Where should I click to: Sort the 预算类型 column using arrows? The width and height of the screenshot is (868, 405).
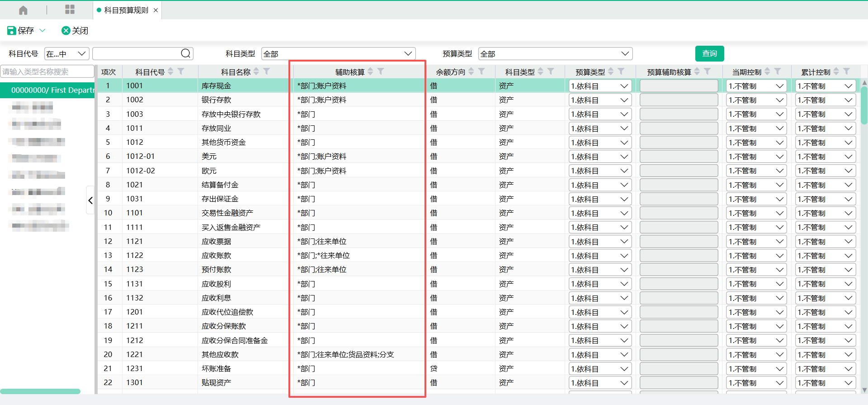pos(611,71)
